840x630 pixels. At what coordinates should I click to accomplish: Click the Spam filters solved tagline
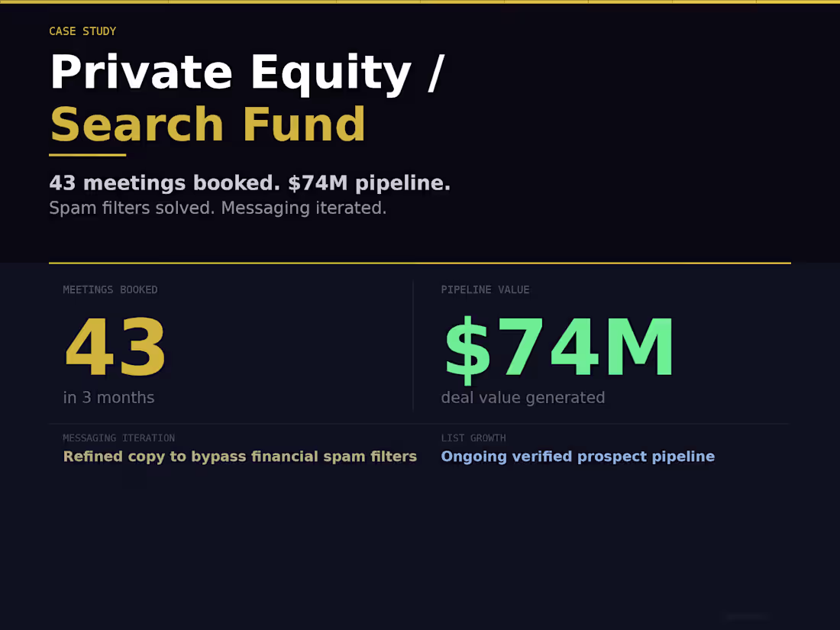coord(218,208)
